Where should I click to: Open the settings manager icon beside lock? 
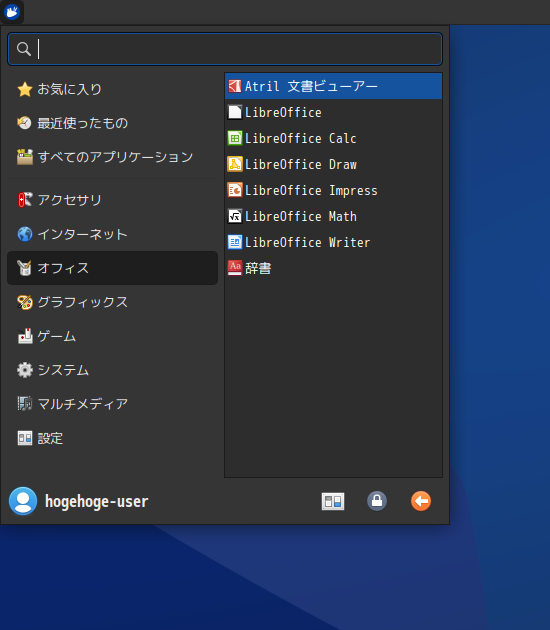tap(333, 501)
